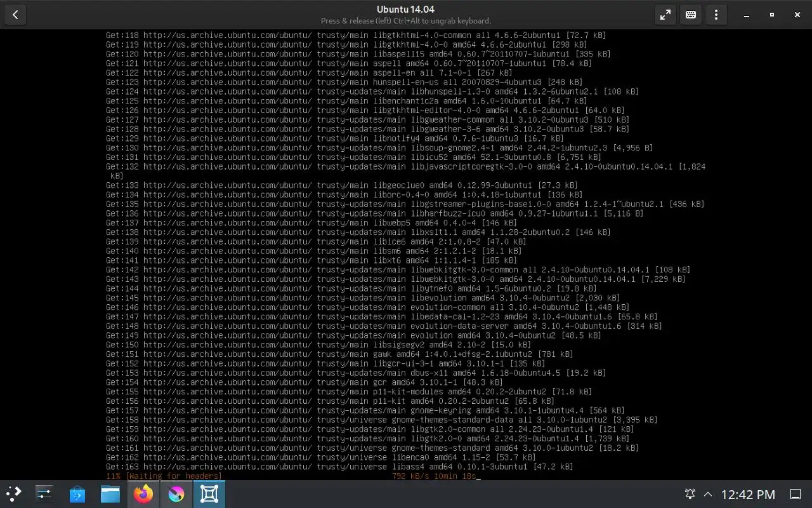The width and height of the screenshot is (812, 508).
Task: Open the keyboard shortcuts button in header
Action: click(691, 15)
